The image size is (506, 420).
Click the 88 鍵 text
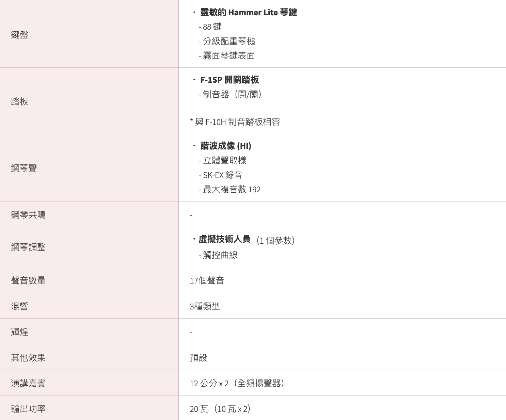[x=210, y=27]
